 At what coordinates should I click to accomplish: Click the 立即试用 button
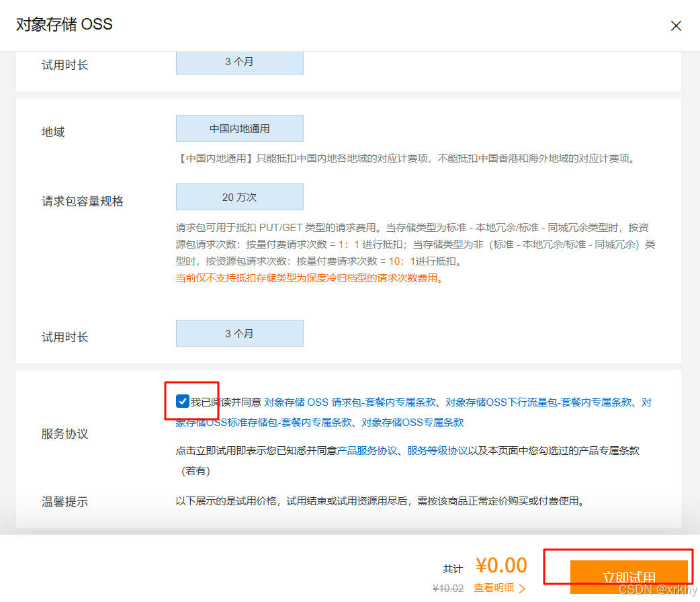point(629,577)
